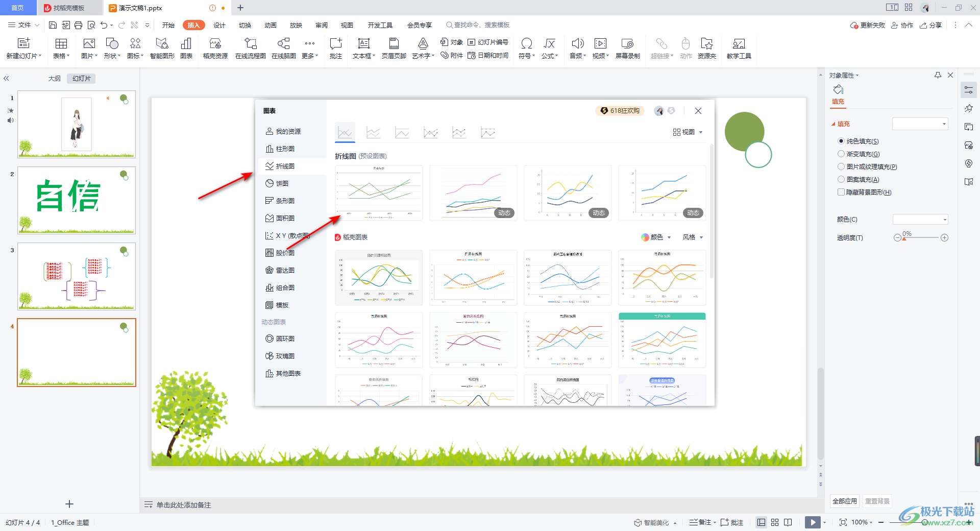
Task: Select Gradient Fill (渐变填充) radio button
Action: click(x=841, y=154)
